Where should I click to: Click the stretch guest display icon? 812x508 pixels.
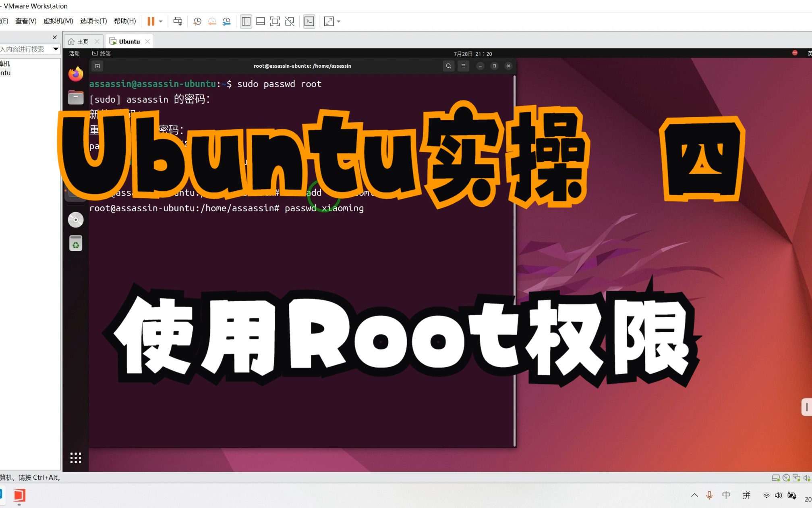coord(329,21)
